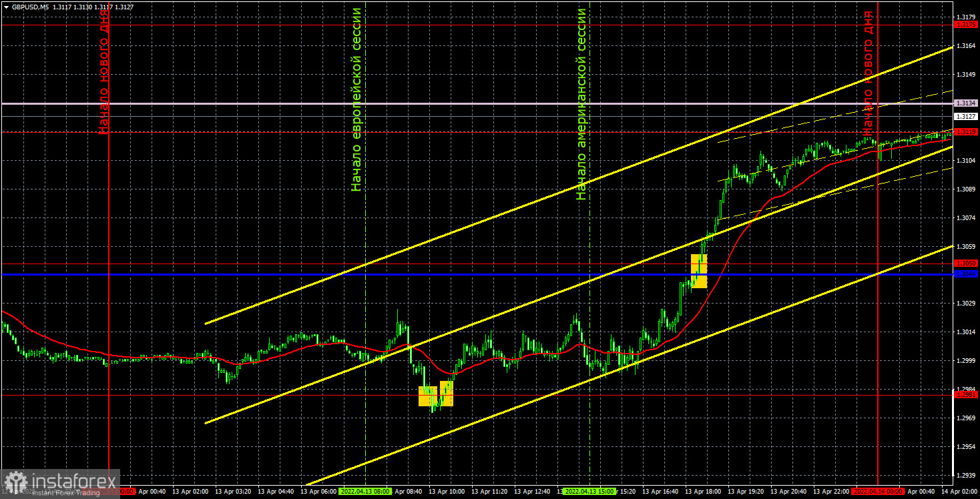Click the 13 Apr 10:00 time axis label
The width and height of the screenshot is (980, 499).
point(448,492)
